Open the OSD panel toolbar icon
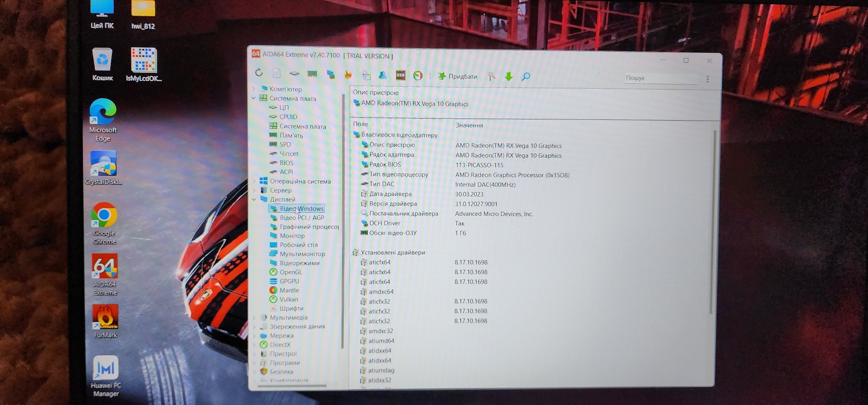The height and width of the screenshot is (405, 868). click(x=400, y=75)
